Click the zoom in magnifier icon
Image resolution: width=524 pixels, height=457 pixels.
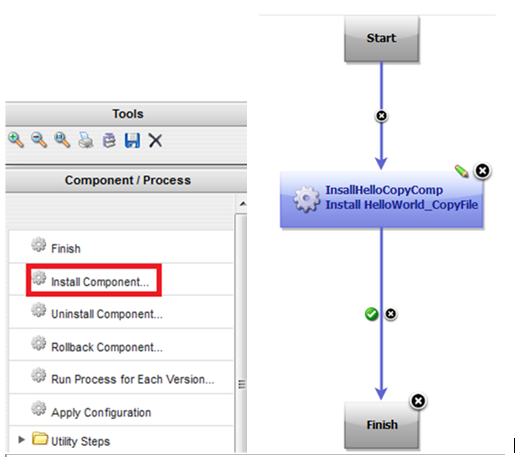click(x=16, y=140)
